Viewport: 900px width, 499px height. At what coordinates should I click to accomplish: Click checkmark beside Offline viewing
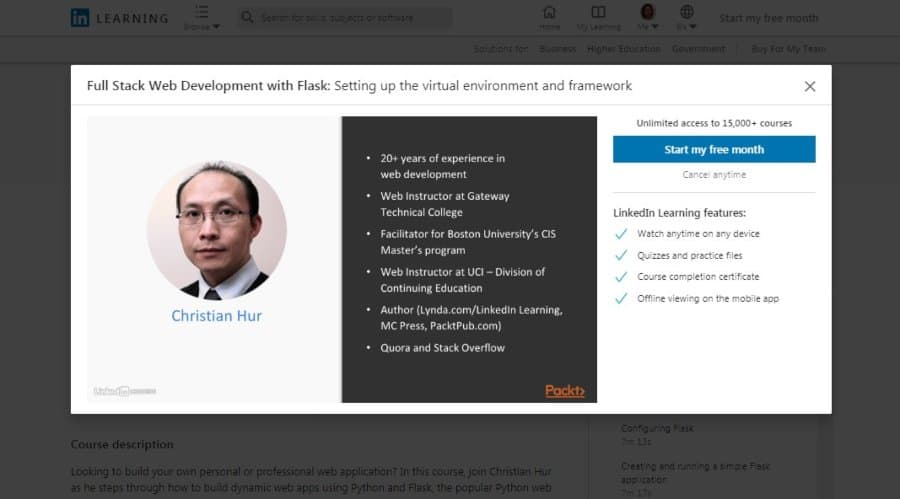621,299
